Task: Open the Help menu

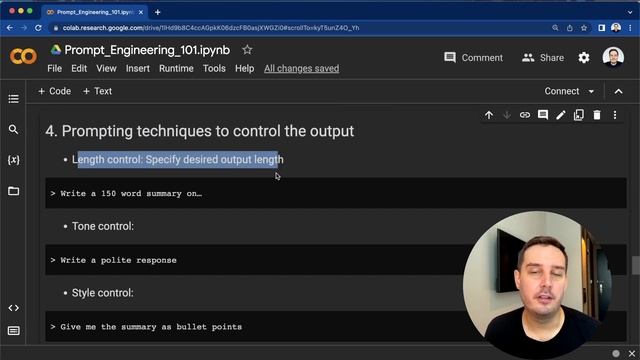Action: (x=244, y=69)
